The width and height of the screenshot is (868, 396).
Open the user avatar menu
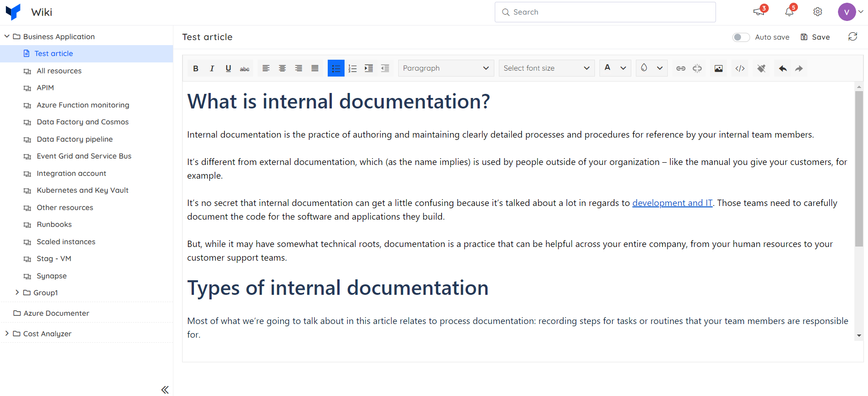pyautogui.click(x=851, y=12)
